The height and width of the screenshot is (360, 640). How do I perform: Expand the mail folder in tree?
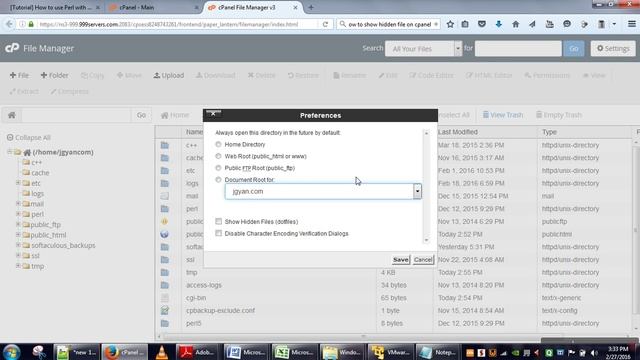click(x=18, y=203)
